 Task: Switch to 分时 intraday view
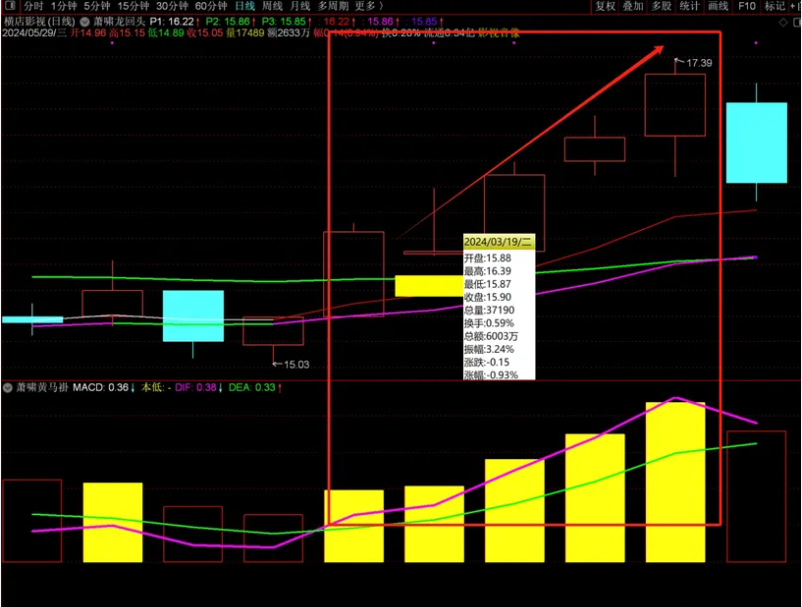coord(33,6)
